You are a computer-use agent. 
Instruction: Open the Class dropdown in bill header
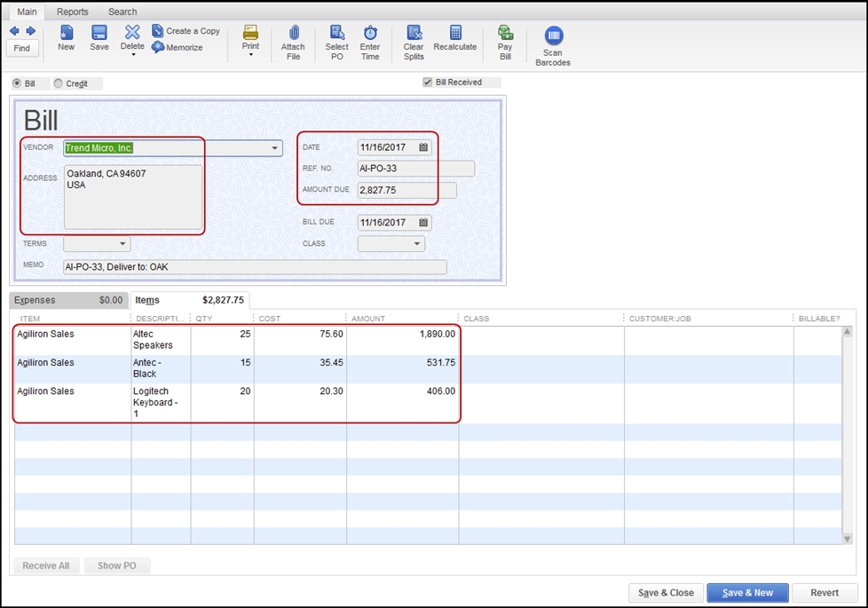point(416,243)
